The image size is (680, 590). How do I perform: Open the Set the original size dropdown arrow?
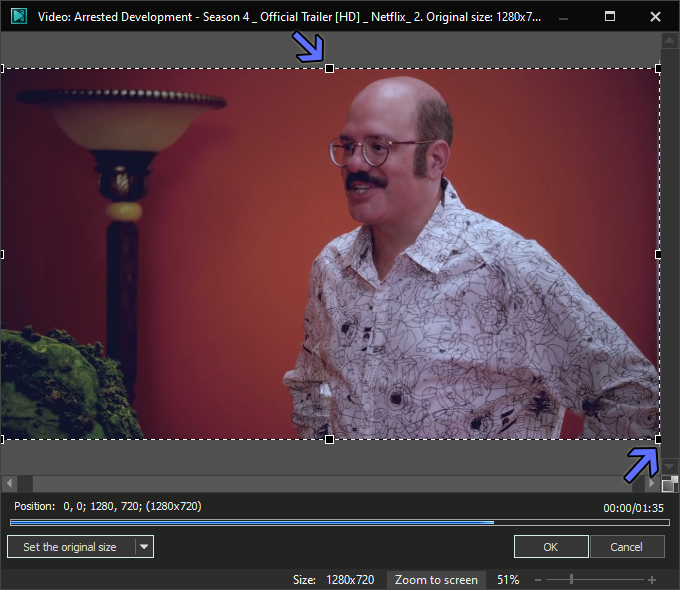[x=144, y=547]
